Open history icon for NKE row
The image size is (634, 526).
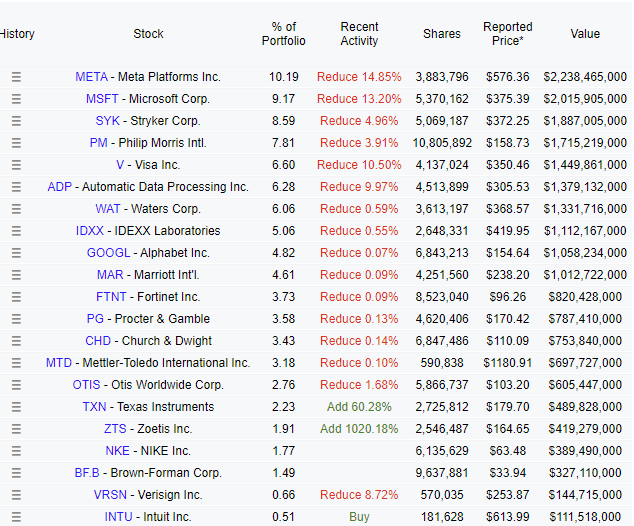[16, 451]
